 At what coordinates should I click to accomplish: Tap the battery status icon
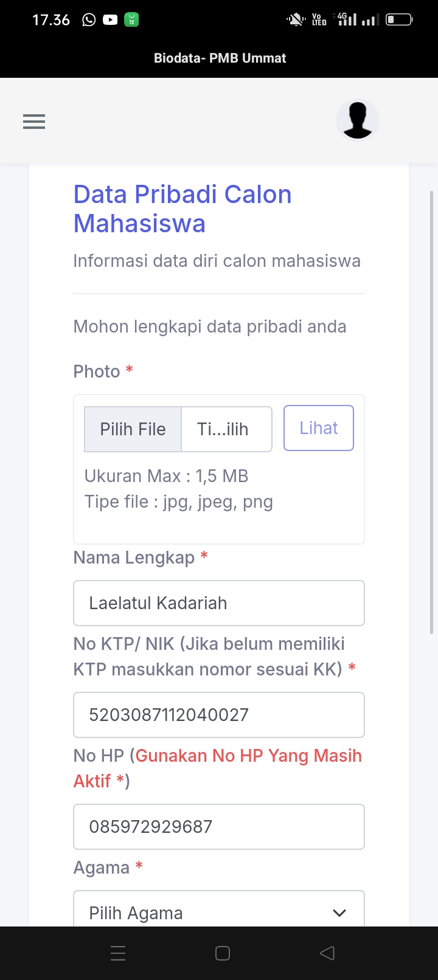399,20
